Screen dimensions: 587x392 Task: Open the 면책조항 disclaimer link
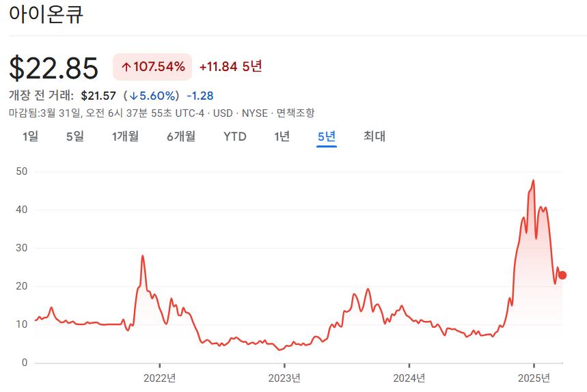click(x=295, y=113)
